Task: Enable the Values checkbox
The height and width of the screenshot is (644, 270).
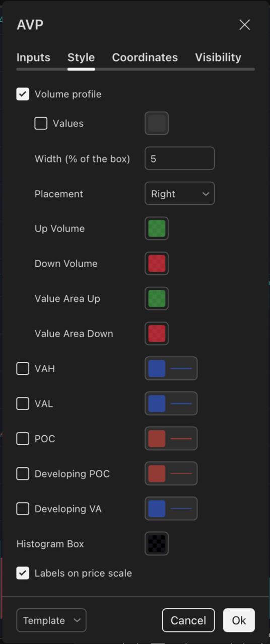Action: point(41,123)
